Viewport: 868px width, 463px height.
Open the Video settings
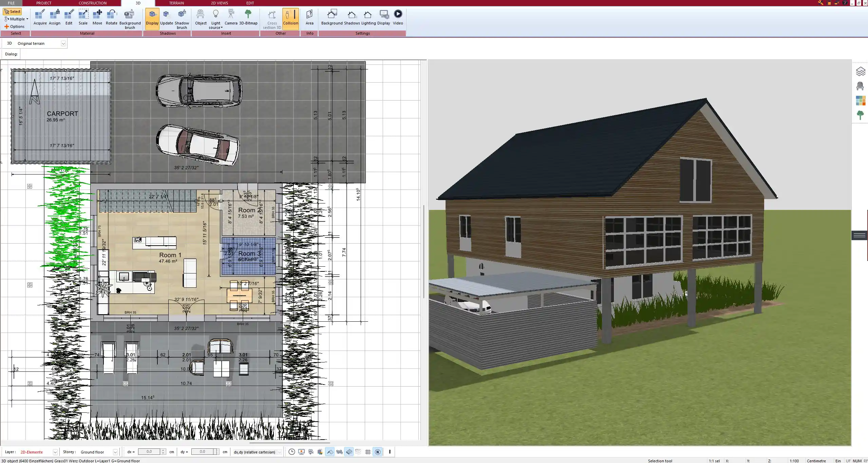(x=398, y=17)
